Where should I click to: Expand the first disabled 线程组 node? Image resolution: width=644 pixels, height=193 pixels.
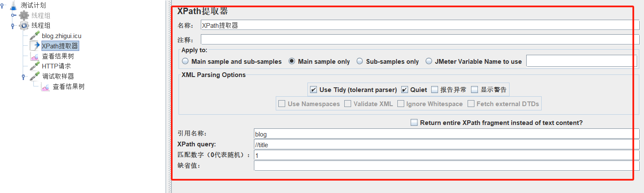tap(14, 15)
